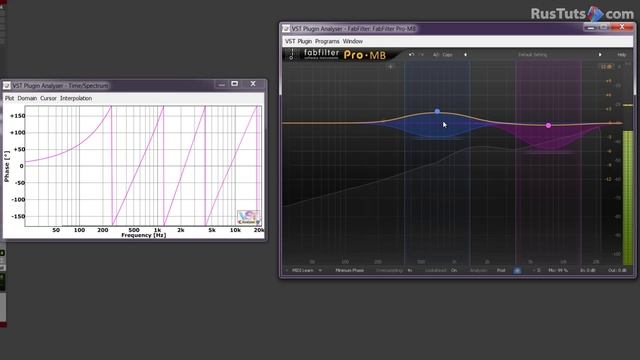Open the 12 dB display range dropdown
The width and height of the screenshot is (640, 360).
pyautogui.click(x=606, y=67)
